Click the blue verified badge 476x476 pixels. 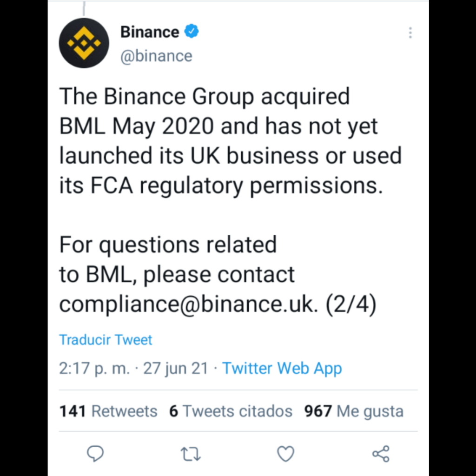pos(192,32)
